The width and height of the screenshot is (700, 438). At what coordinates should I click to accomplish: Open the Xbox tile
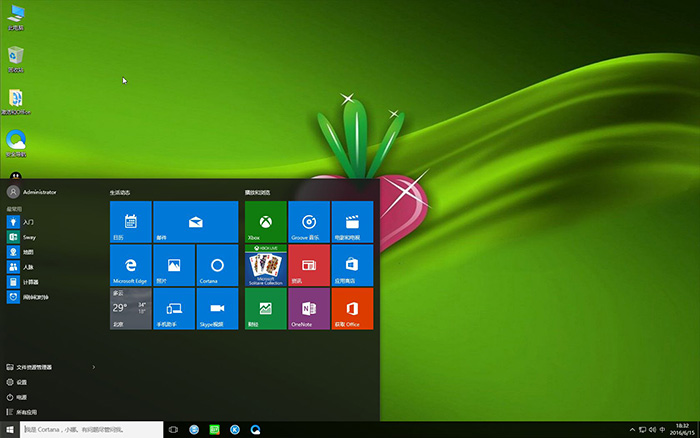tap(265, 221)
